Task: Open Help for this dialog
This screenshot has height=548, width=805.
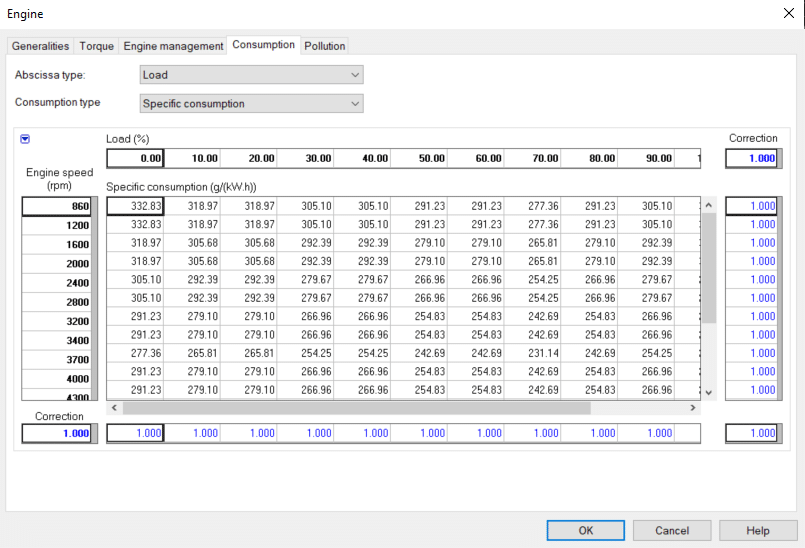Action: point(758,531)
